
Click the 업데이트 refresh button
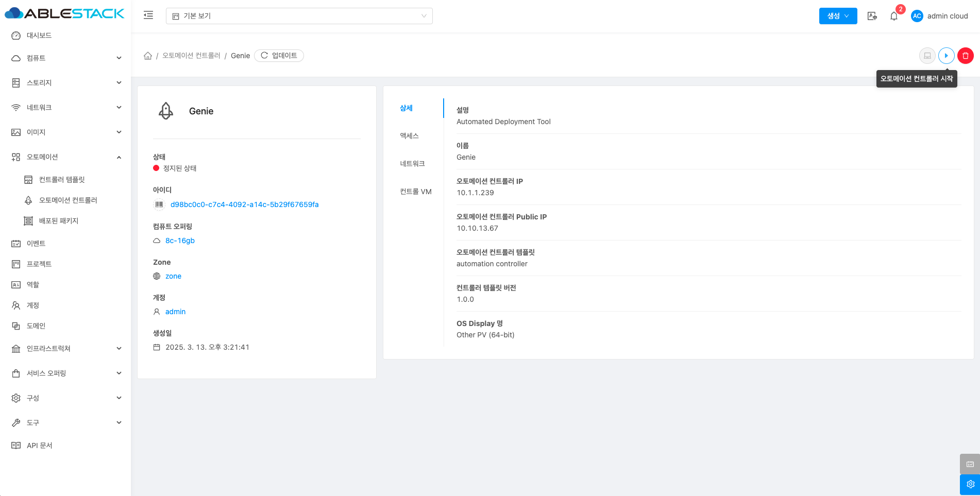(x=279, y=56)
